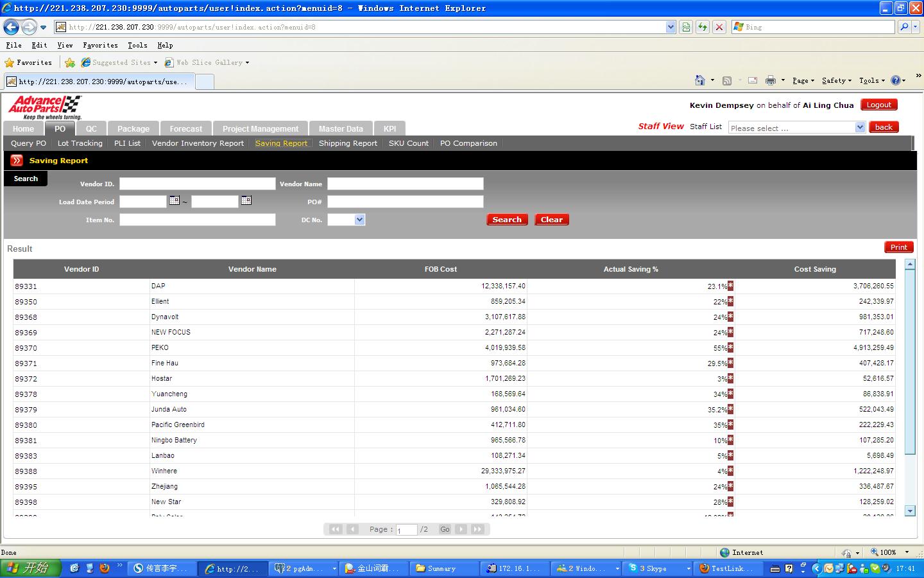Click the browser printer icon
This screenshot has width=924, height=578.
pyautogui.click(x=771, y=80)
